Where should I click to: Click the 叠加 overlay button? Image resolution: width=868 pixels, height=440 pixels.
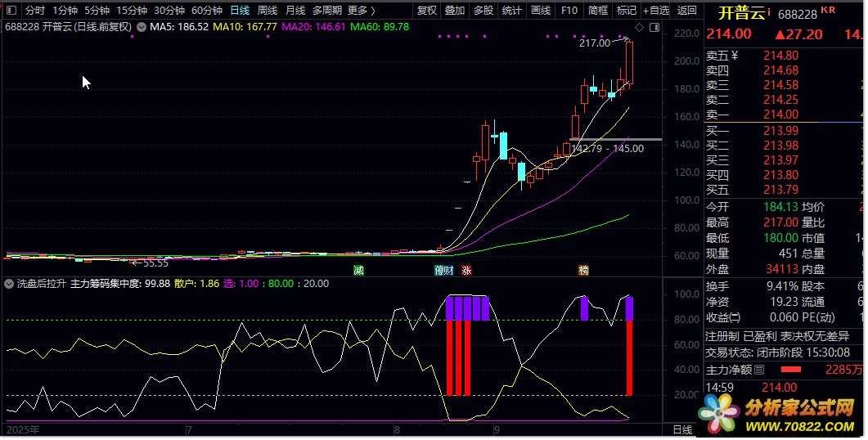[x=455, y=11]
